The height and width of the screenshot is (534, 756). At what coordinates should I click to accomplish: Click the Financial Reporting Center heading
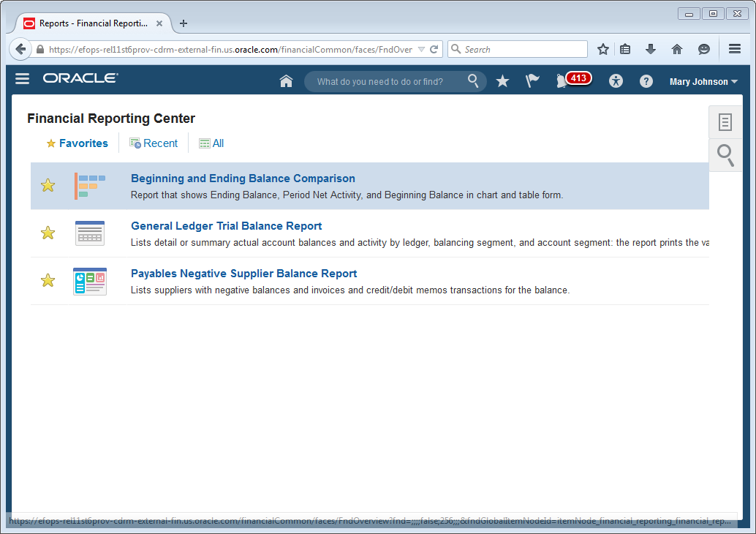111,119
